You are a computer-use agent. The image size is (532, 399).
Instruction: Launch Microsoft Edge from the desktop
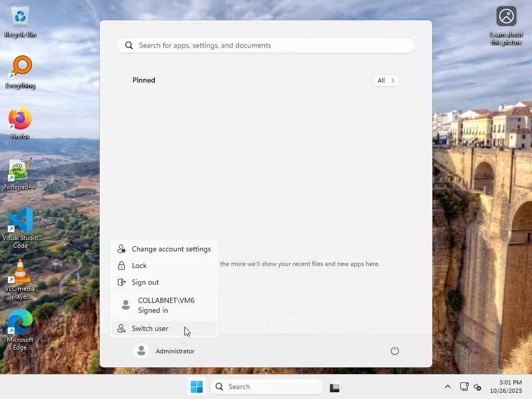(20, 330)
